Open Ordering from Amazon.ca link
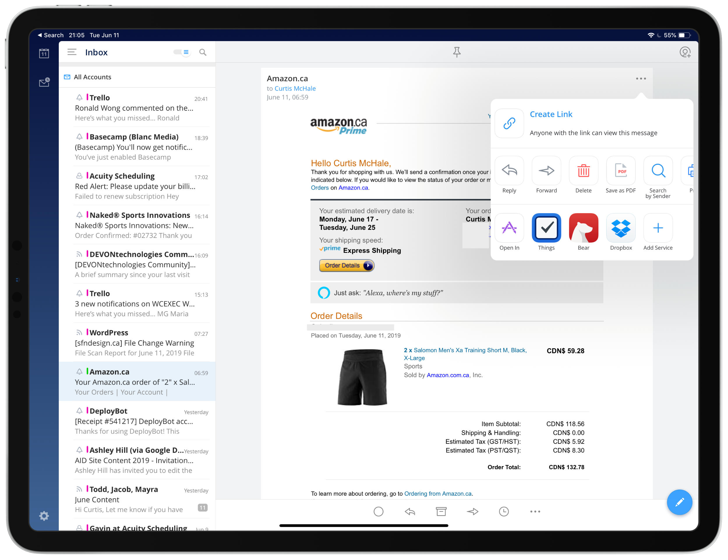The height and width of the screenshot is (560, 728). pyautogui.click(x=438, y=493)
